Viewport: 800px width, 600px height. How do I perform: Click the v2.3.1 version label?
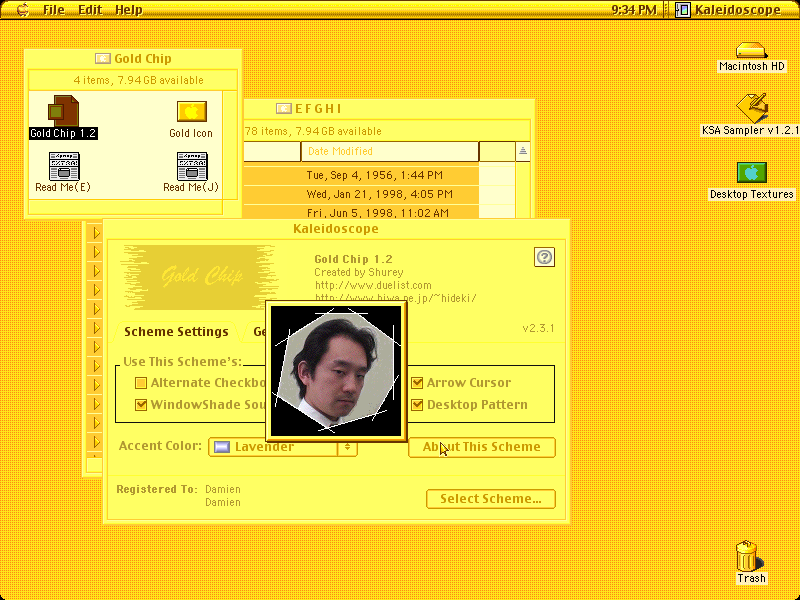538,328
